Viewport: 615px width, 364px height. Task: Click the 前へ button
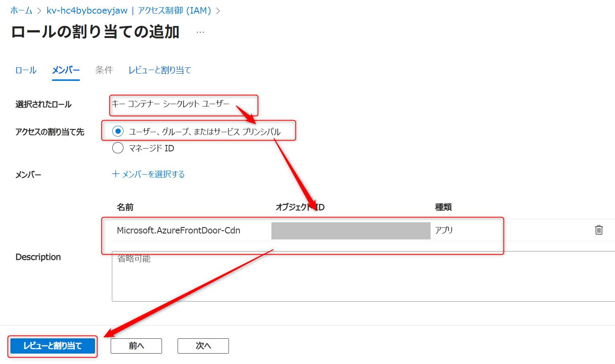click(136, 346)
